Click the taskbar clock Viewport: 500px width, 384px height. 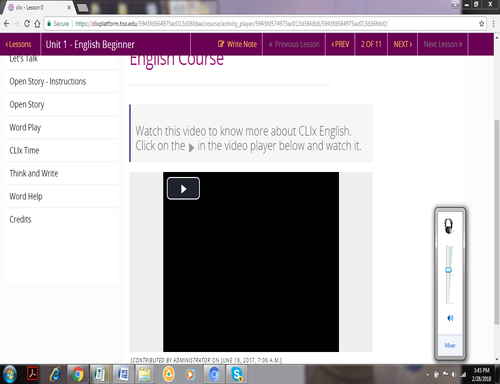point(481,374)
